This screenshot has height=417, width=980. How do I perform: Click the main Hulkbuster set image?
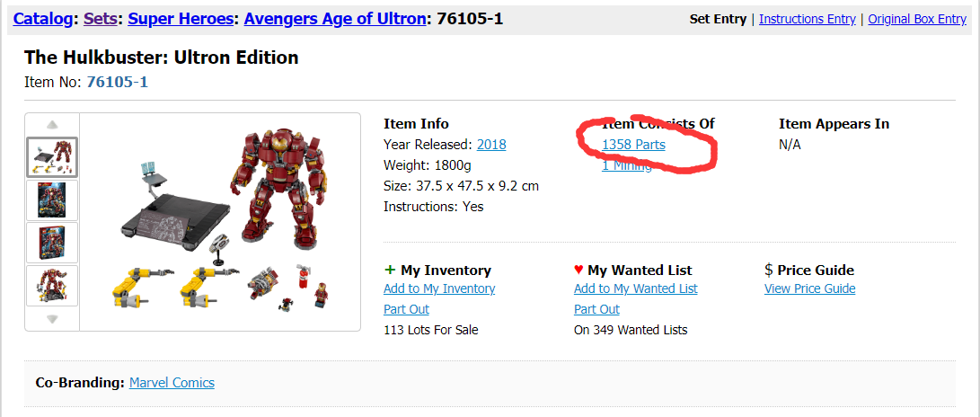(x=221, y=222)
